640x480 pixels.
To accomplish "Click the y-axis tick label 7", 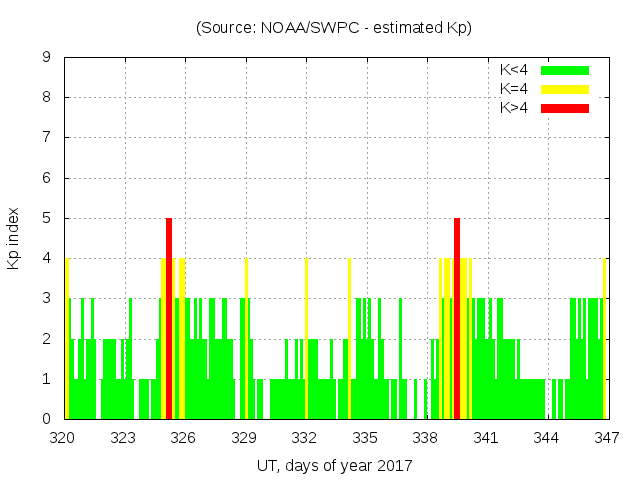I will point(47,137).
